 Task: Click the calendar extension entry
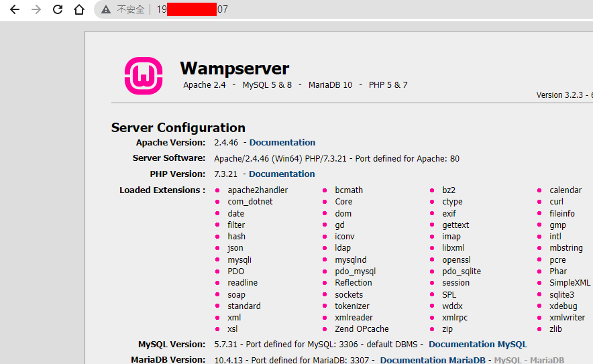click(565, 190)
